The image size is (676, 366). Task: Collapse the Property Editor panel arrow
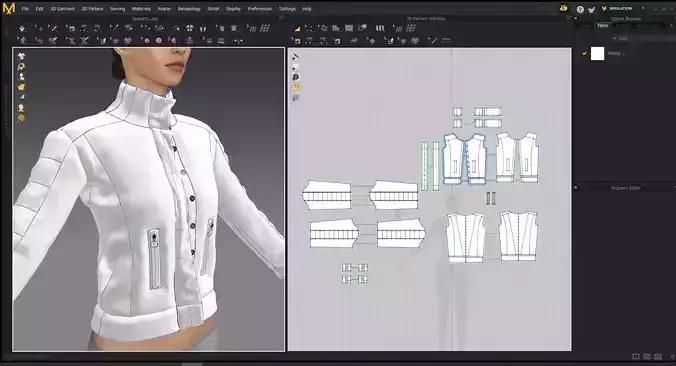click(x=576, y=188)
